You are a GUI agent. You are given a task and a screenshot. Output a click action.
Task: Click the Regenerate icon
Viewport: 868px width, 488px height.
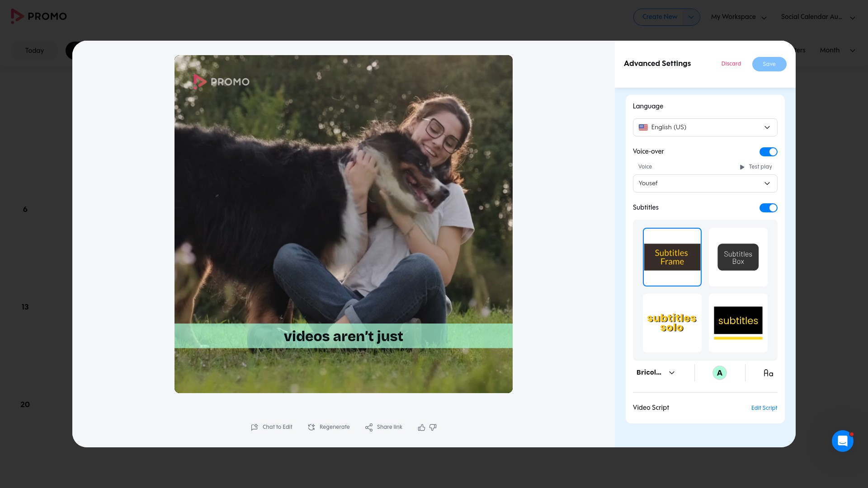311,427
